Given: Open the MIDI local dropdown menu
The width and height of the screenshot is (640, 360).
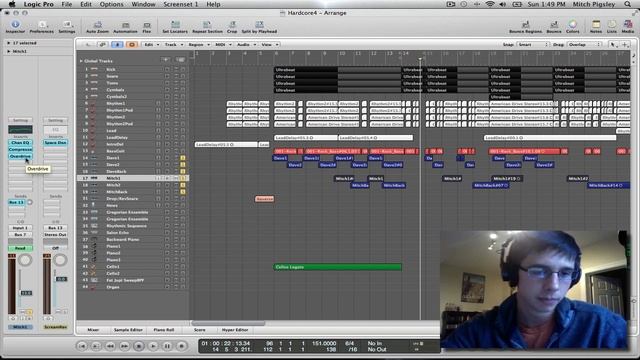Looking at the screenshot, I should 223,44.
